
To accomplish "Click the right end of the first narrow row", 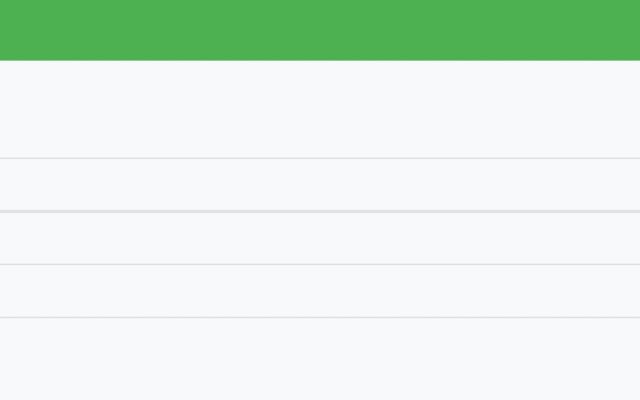I will click(x=620, y=185).
